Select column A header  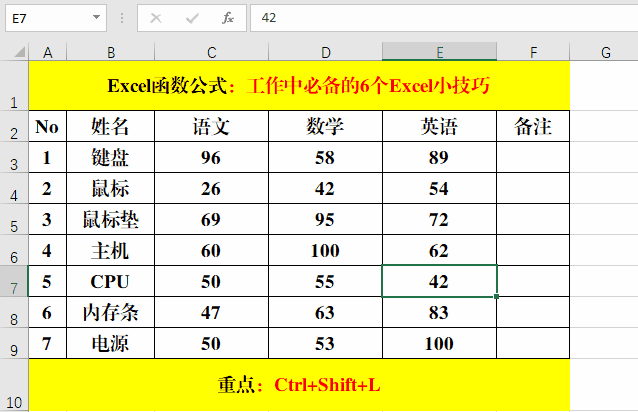[x=48, y=52]
